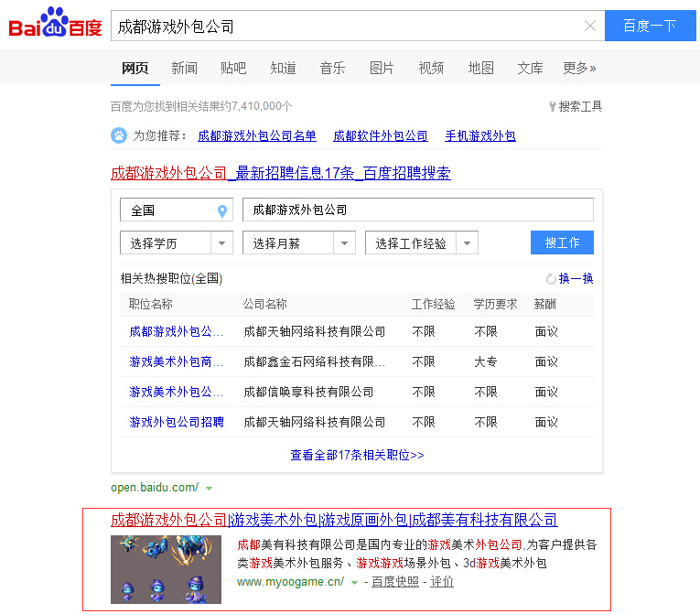
Task: Expand arrow next to open.baidu.com
Action: tap(210, 488)
